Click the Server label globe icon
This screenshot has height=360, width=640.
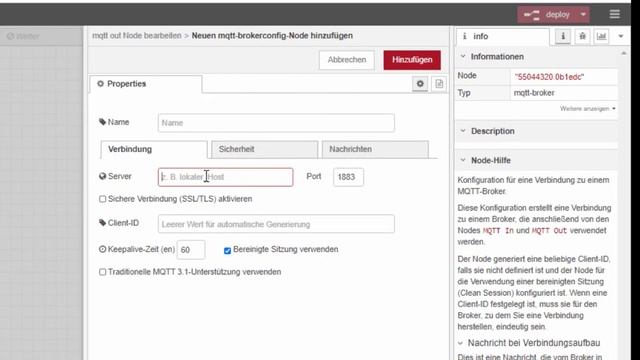click(x=102, y=176)
